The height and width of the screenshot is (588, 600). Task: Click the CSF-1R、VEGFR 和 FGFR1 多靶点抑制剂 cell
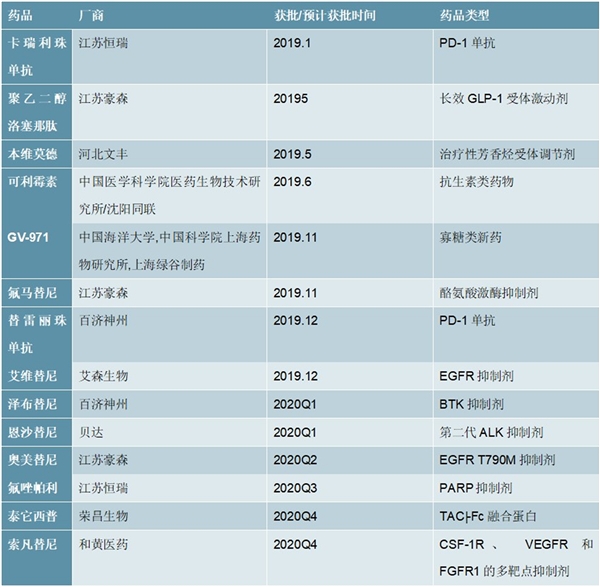pyautogui.click(x=516, y=558)
